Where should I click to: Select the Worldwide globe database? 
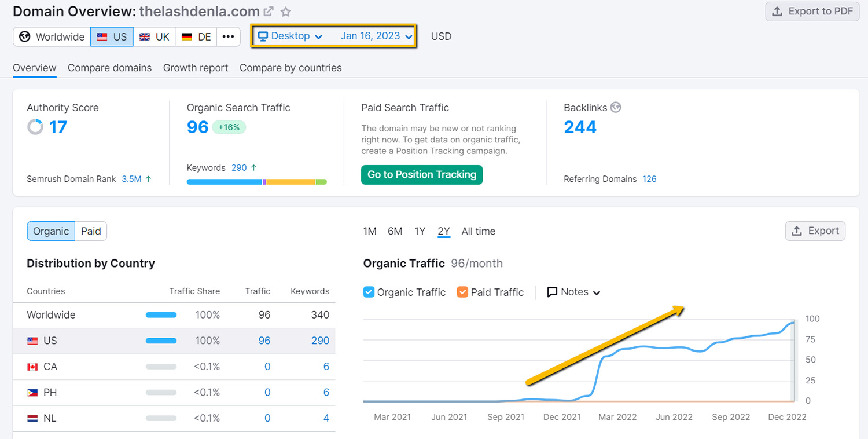coord(52,36)
